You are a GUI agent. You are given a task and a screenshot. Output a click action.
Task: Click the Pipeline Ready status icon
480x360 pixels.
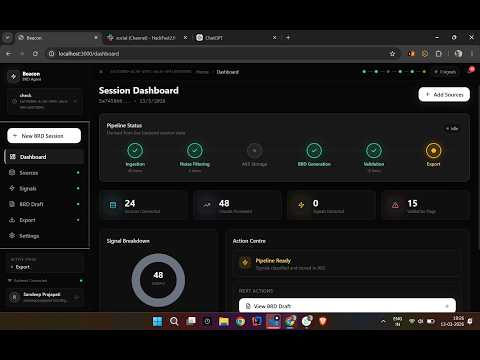(x=245, y=263)
